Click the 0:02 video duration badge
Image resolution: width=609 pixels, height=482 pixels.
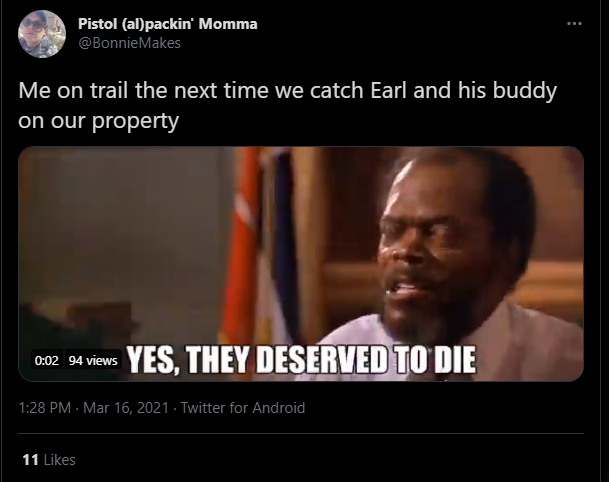[x=47, y=360]
